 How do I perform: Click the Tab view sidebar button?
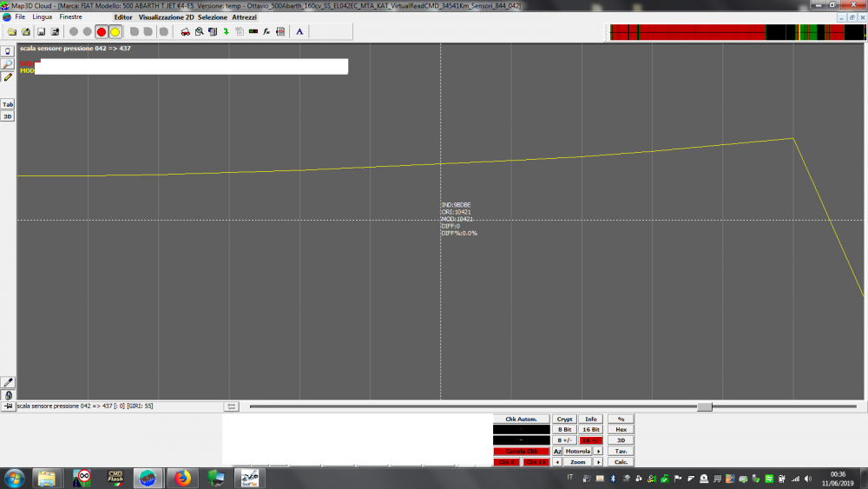tap(8, 104)
